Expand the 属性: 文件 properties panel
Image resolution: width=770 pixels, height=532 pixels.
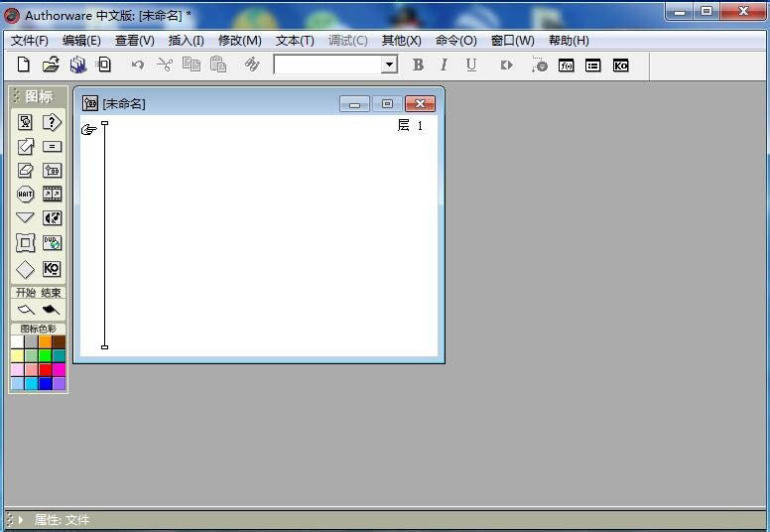click(20, 519)
